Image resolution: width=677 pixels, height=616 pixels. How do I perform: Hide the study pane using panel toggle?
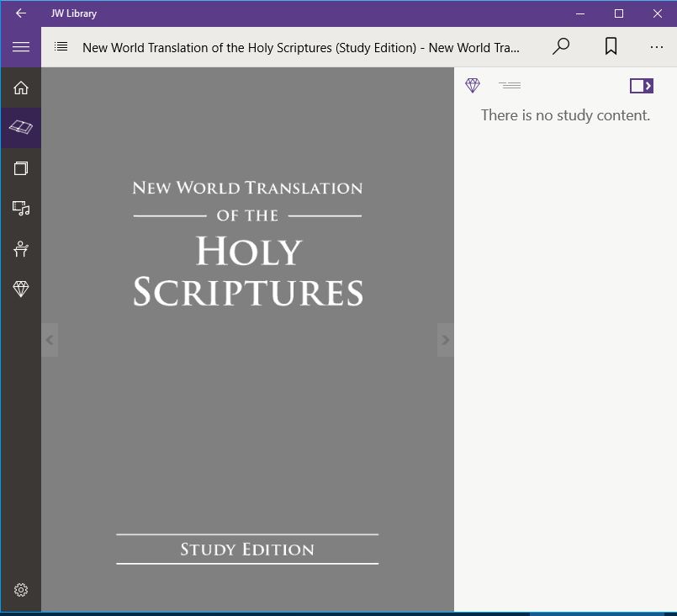pos(641,85)
